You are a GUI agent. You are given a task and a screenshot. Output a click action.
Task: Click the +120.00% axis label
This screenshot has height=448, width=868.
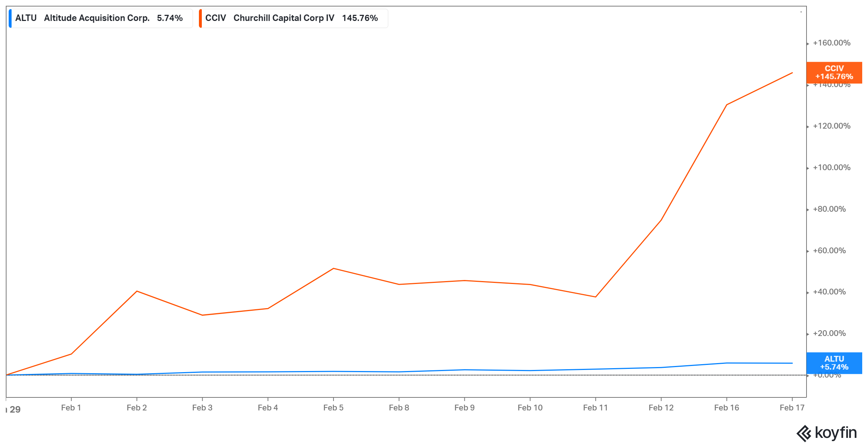pyautogui.click(x=831, y=126)
